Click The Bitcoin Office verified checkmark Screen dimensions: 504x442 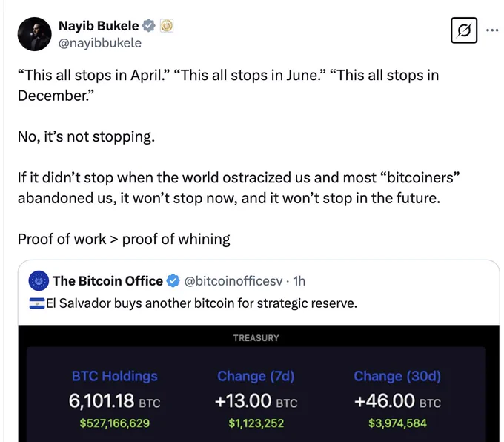[x=173, y=281]
